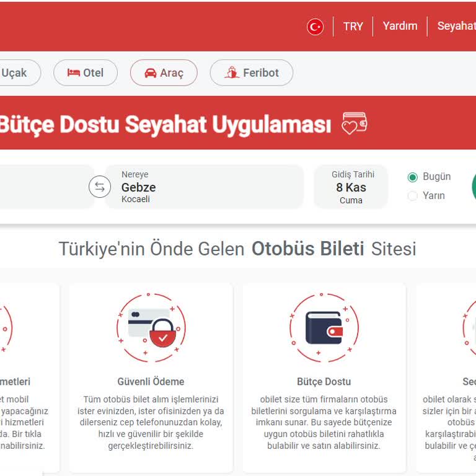Click the Bütçe Dostu description paragraph
The height and width of the screenshot is (476, 476).
324,422
